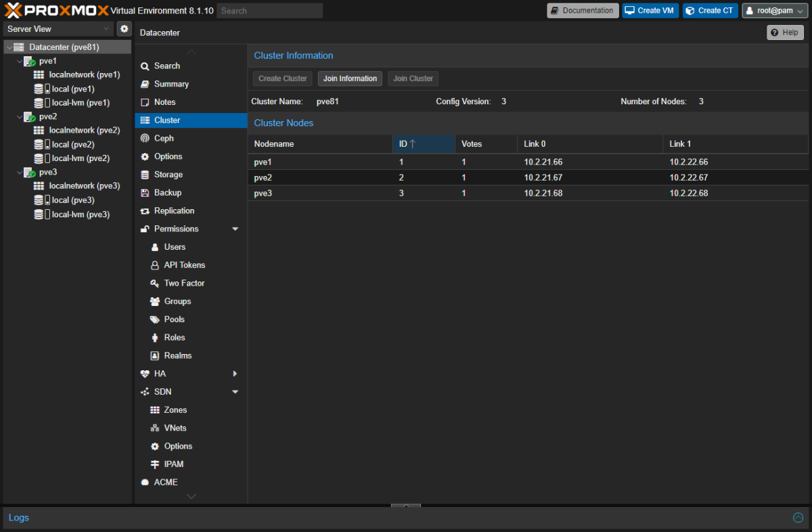This screenshot has height=532, width=812.
Task: Click the localnetwork (pve3) grid icon
Action: click(x=39, y=186)
